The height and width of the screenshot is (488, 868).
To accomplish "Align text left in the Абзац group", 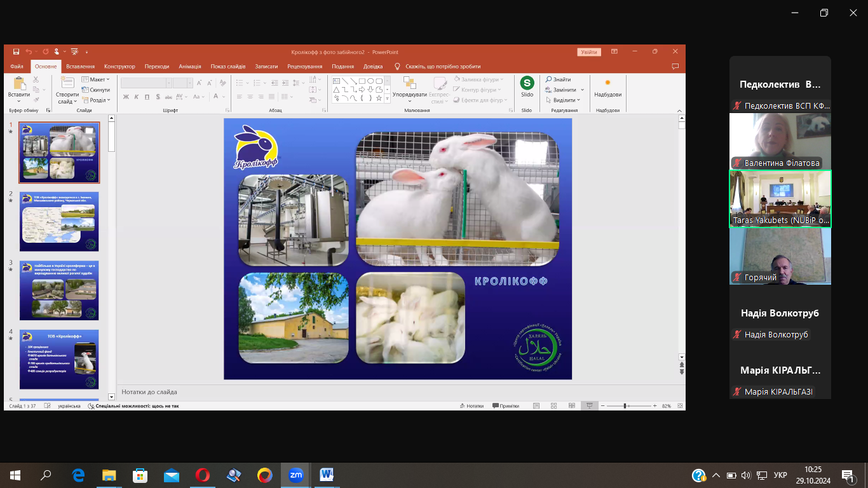I will point(239,97).
